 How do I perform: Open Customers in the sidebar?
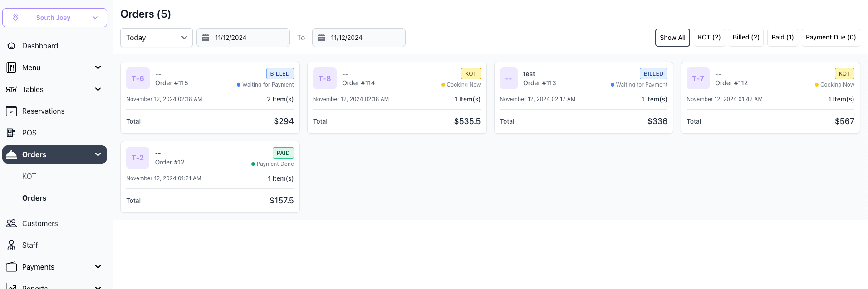(x=54, y=223)
